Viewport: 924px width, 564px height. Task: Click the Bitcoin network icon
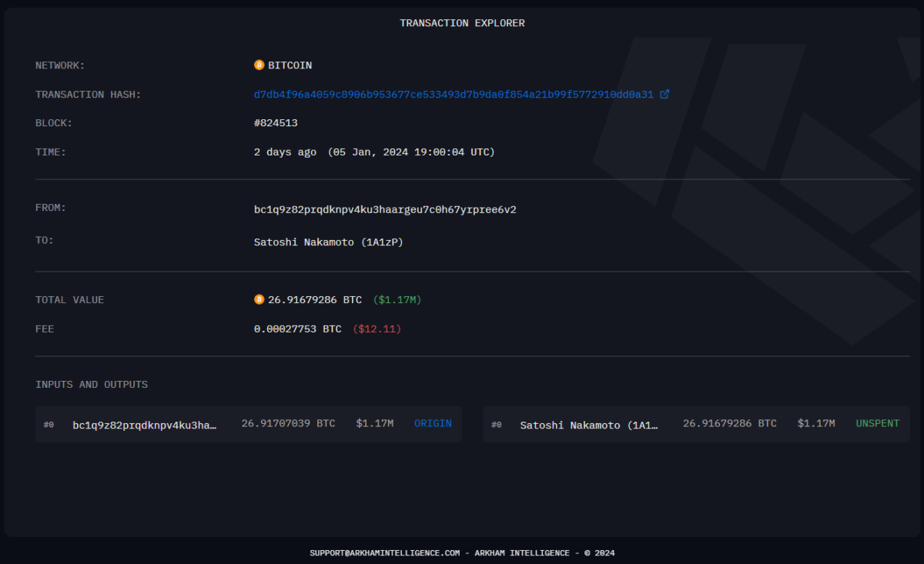(x=259, y=65)
